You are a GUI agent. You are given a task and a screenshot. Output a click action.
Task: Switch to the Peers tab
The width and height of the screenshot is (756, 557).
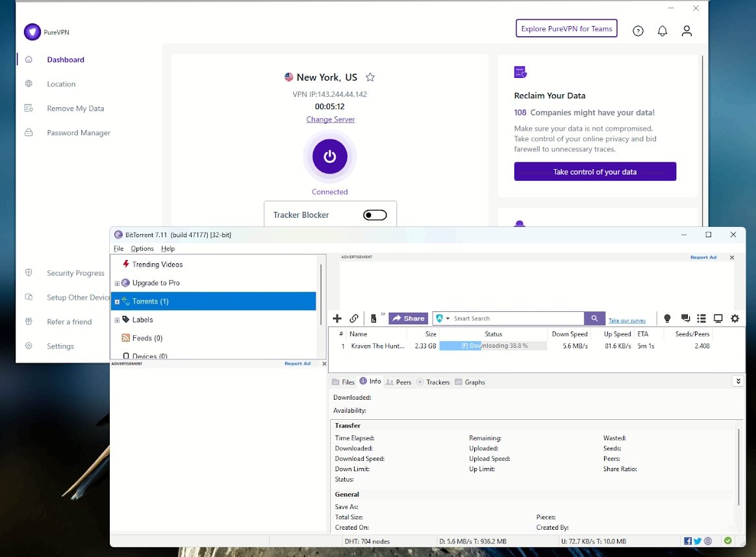399,382
